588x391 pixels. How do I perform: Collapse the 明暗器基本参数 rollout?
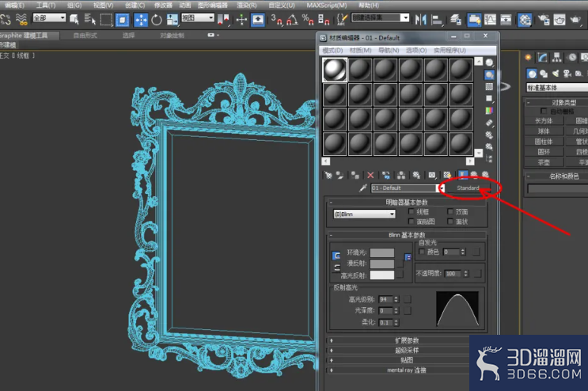coord(407,202)
